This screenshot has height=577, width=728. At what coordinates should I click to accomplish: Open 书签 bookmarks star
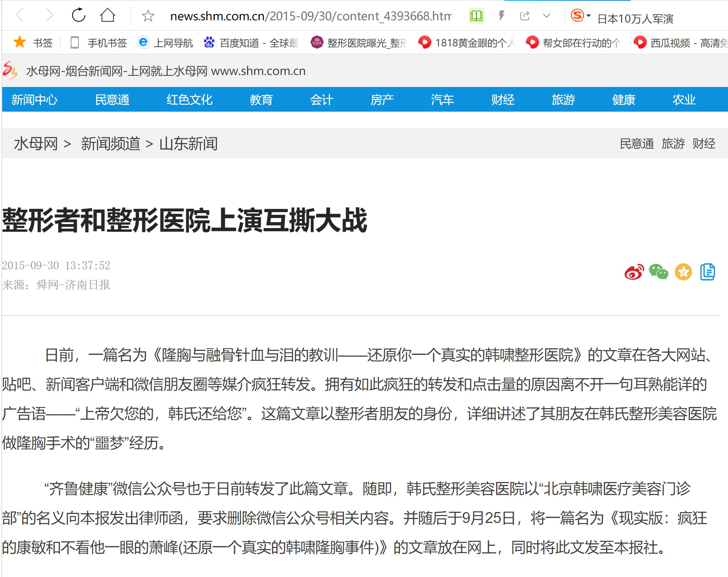point(33,42)
